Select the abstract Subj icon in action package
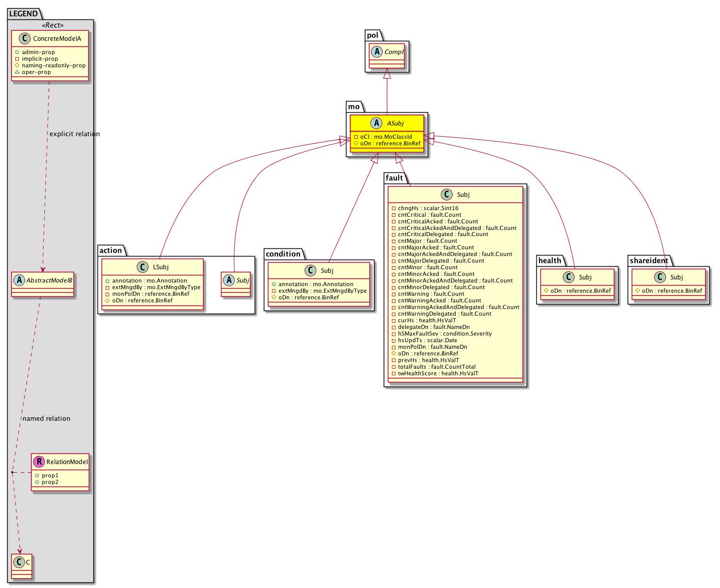Image resolution: width=720 pixels, height=588 pixels. (229, 280)
